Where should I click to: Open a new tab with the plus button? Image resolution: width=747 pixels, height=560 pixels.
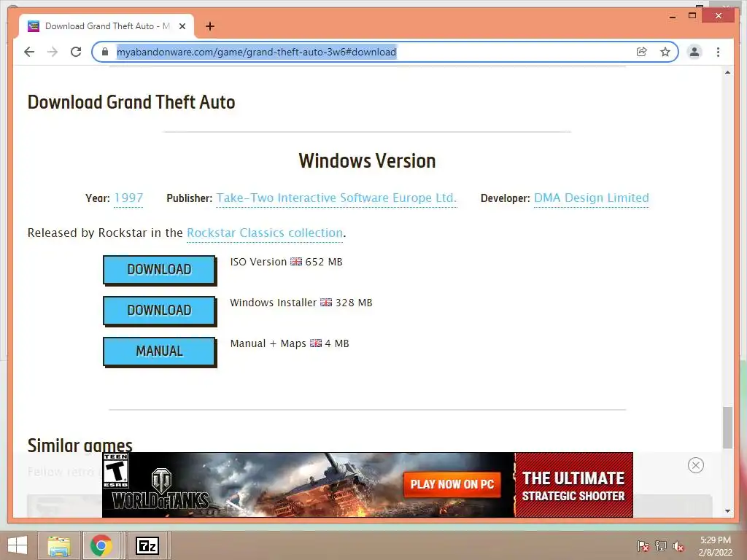click(x=209, y=26)
